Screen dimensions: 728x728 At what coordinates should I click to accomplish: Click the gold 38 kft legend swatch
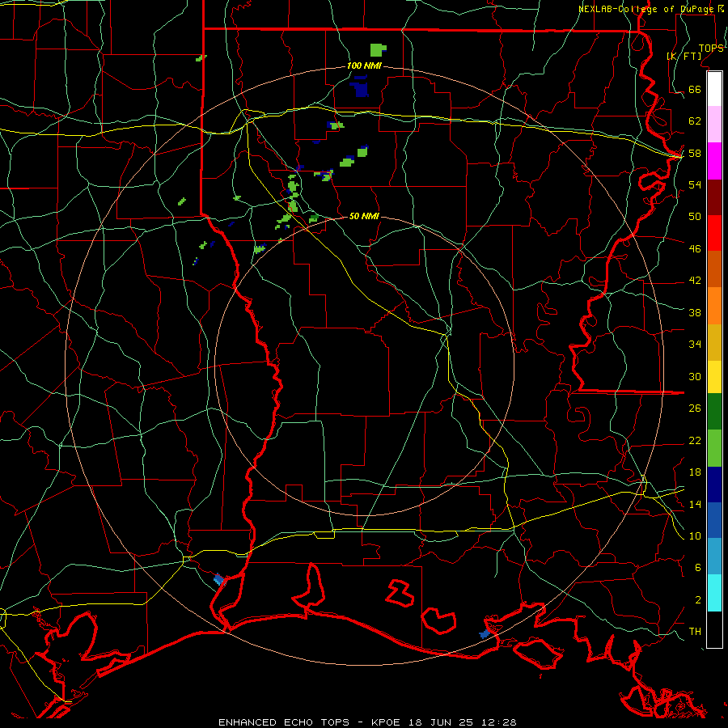pyautogui.click(x=714, y=342)
